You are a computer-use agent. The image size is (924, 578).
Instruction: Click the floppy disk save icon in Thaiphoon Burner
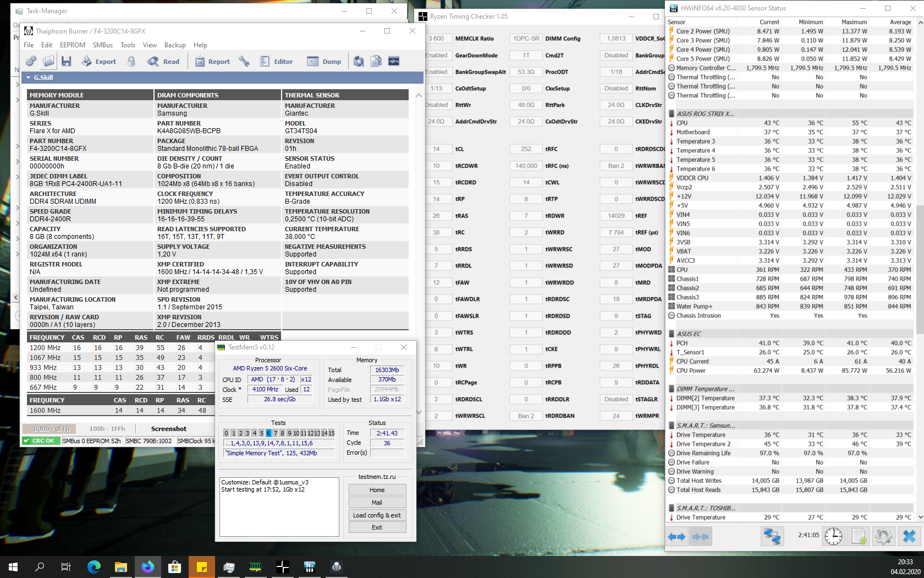pyautogui.click(x=67, y=61)
